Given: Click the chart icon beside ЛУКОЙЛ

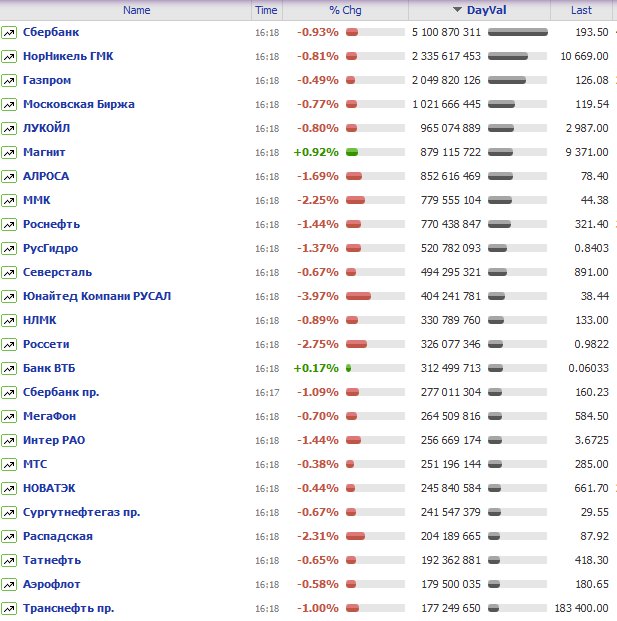Looking at the screenshot, I should pos(9,128).
